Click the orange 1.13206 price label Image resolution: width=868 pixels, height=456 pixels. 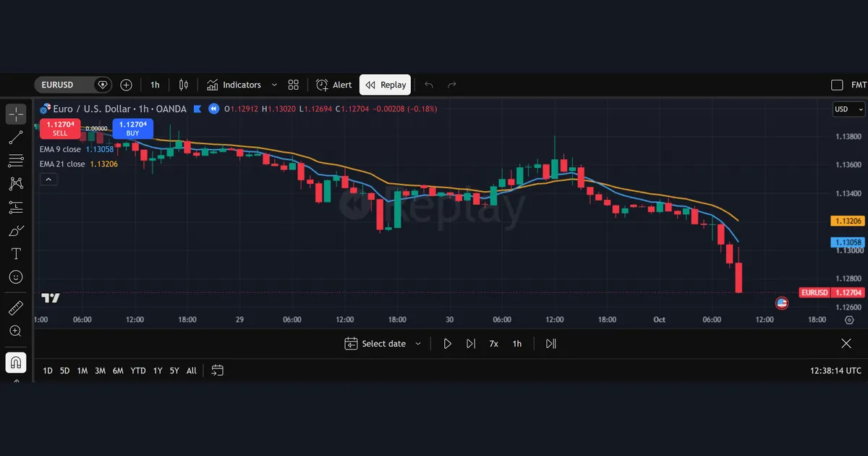(x=848, y=221)
